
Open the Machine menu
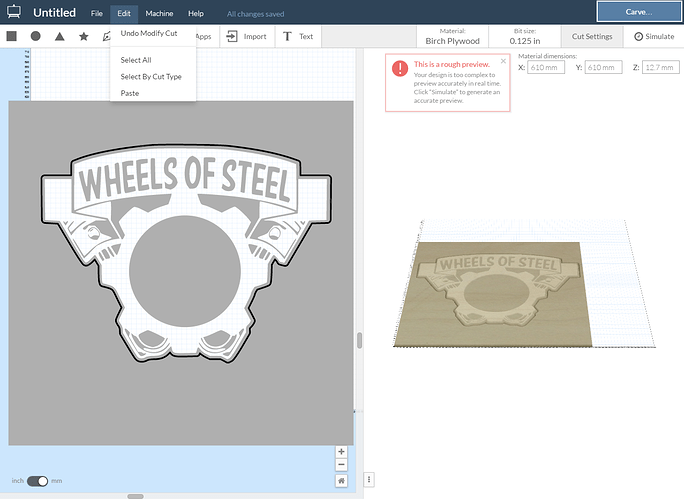pyautogui.click(x=159, y=14)
